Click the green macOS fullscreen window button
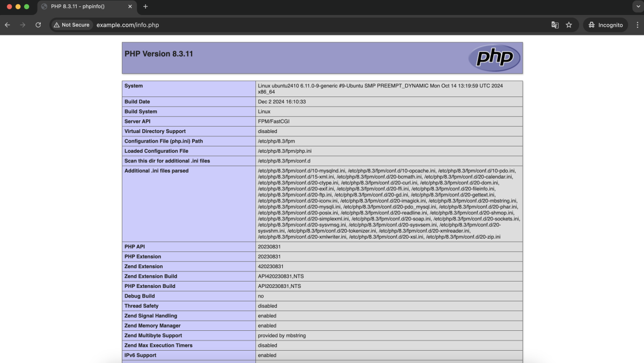 point(27,6)
